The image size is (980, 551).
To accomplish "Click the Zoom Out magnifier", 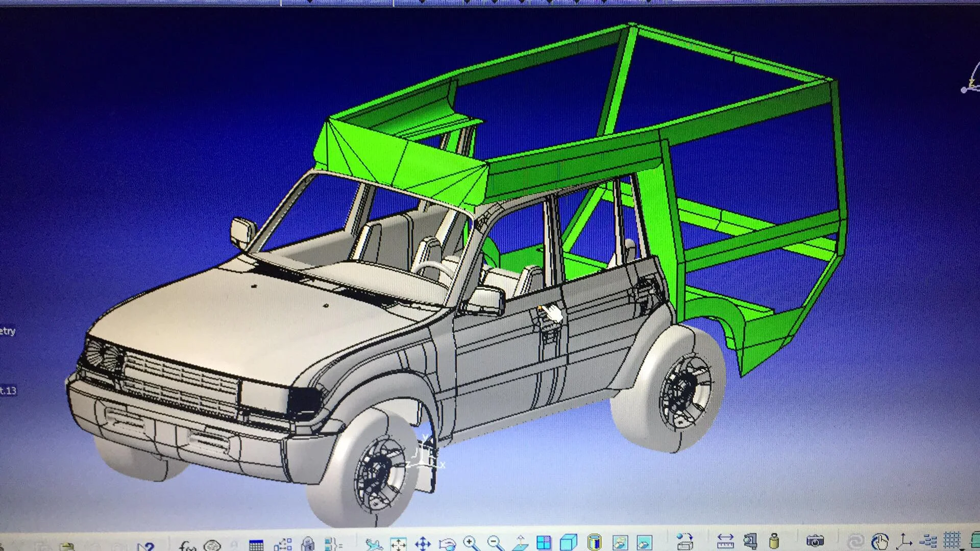I will (495, 543).
